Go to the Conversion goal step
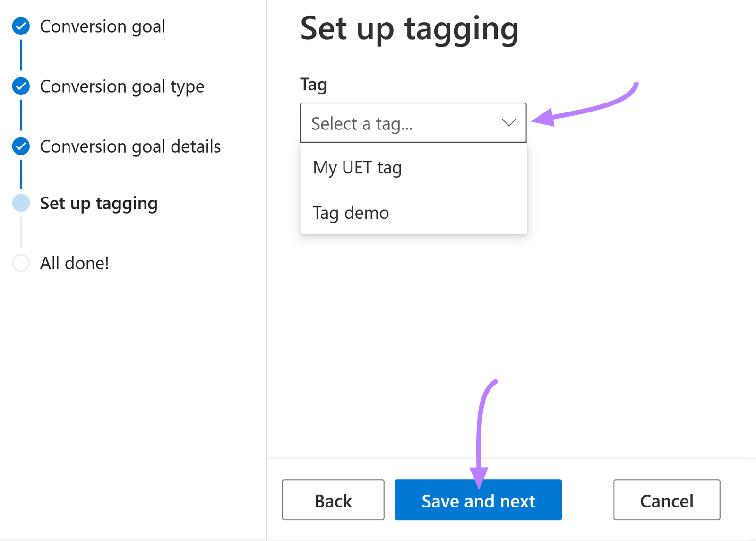The width and height of the screenshot is (756, 541). 103,26
